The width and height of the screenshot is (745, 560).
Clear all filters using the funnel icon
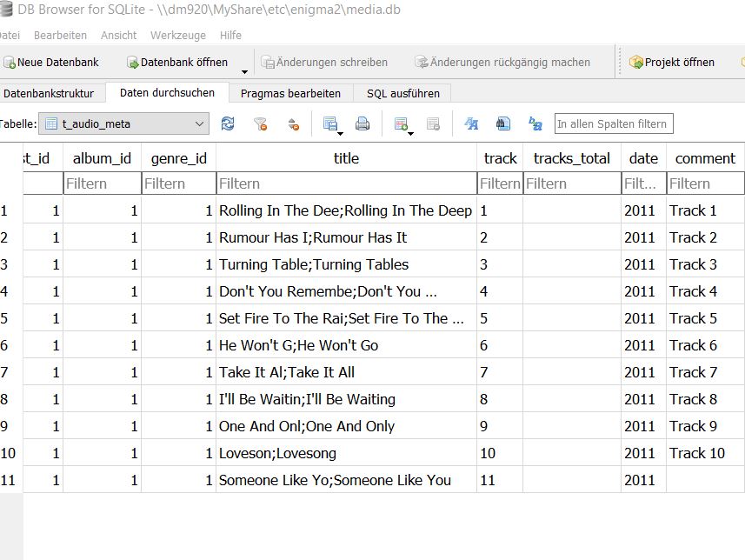[x=260, y=124]
